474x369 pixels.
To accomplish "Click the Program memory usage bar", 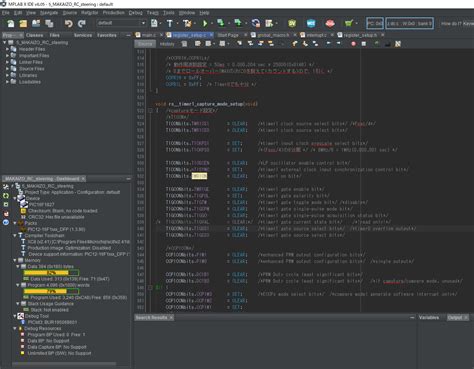I will 51,291.
